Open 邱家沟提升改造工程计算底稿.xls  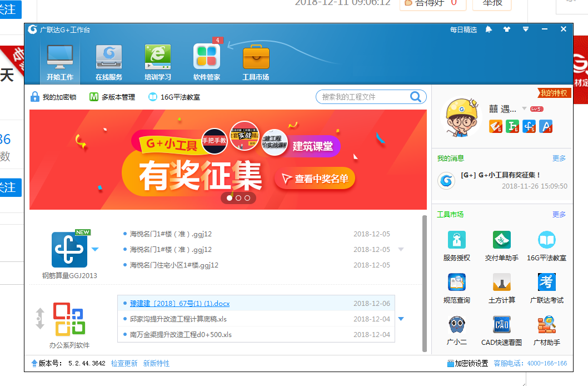point(178,319)
